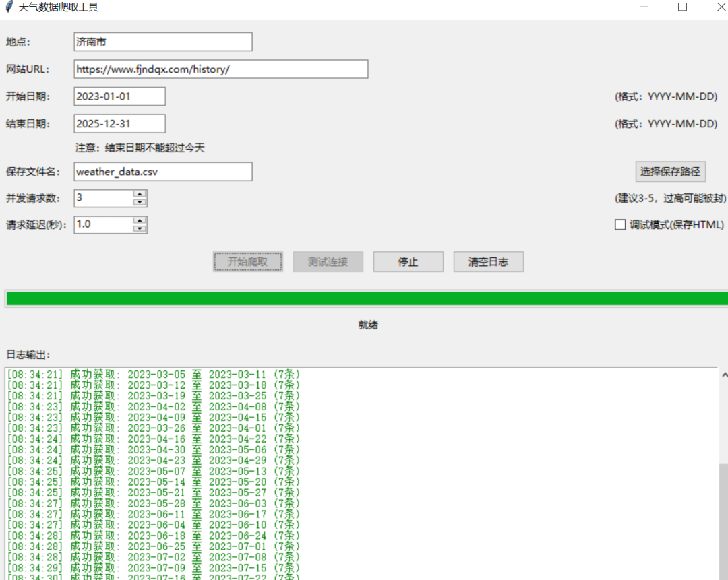Click log line 2023-06-04 至 2023-06-10
This screenshot has height=580, width=728.
154,525
